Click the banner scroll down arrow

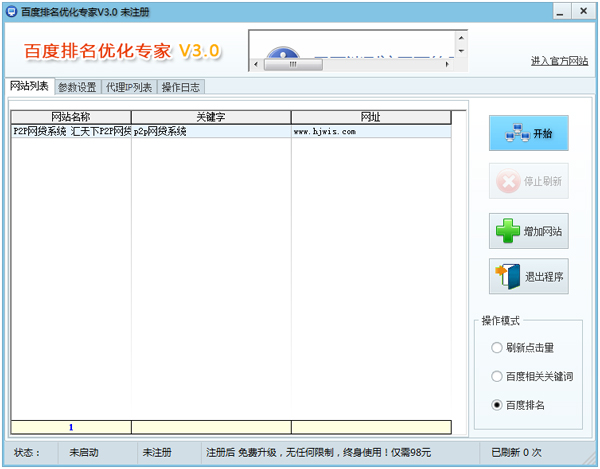(x=461, y=51)
